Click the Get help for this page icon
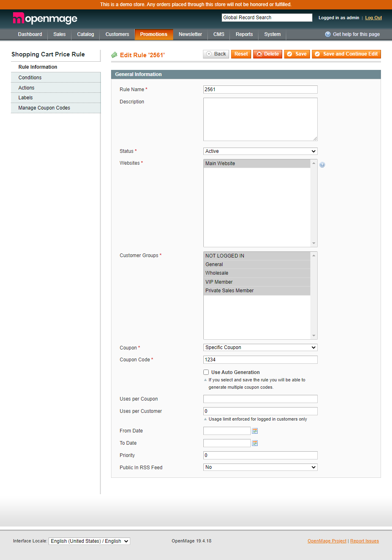392x560 pixels. (x=327, y=34)
